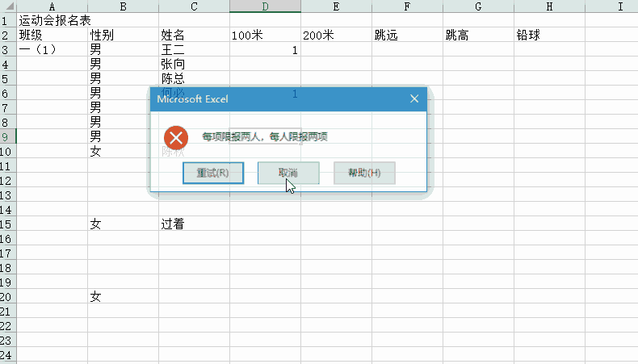Select column G header
This screenshot has height=364, width=638.
point(478,6)
